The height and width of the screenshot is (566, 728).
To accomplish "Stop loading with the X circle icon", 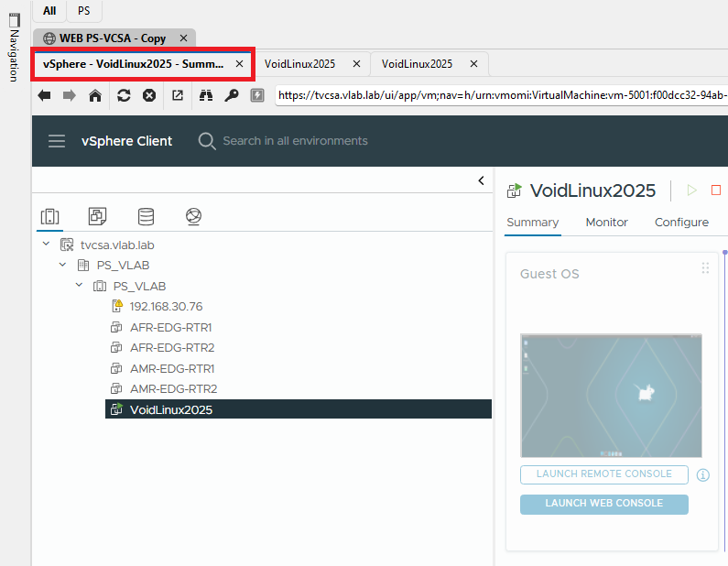I will 149,95.
